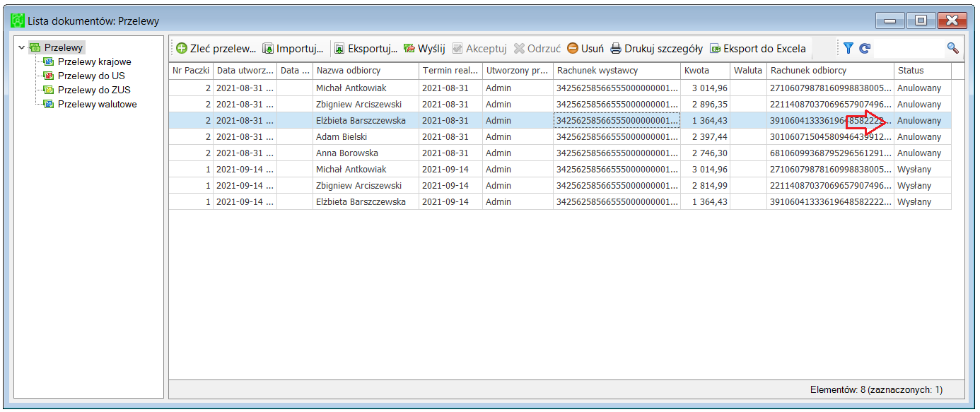This screenshot has width=980, height=412.
Task: Click Anulowany status of Anna Borowska
Action: (922, 153)
